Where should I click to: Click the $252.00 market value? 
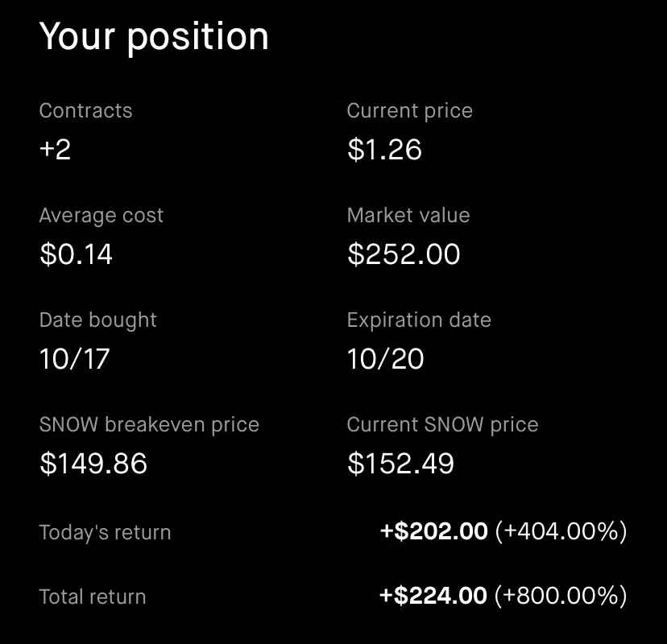(x=404, y=254)
